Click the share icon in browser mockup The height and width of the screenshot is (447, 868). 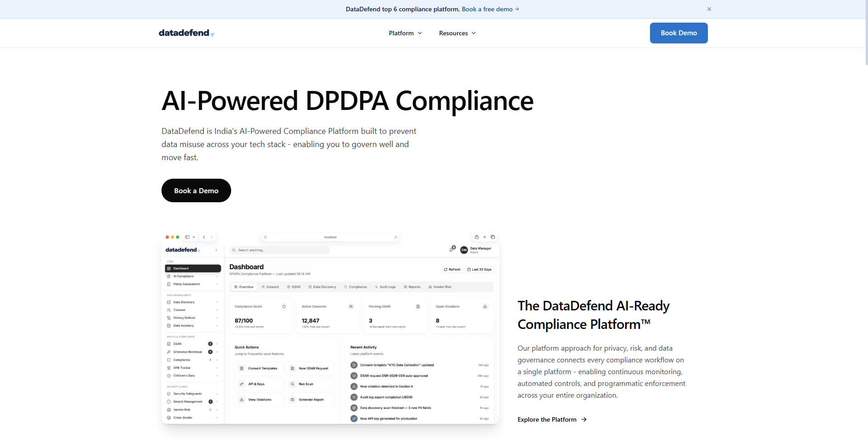476,237
